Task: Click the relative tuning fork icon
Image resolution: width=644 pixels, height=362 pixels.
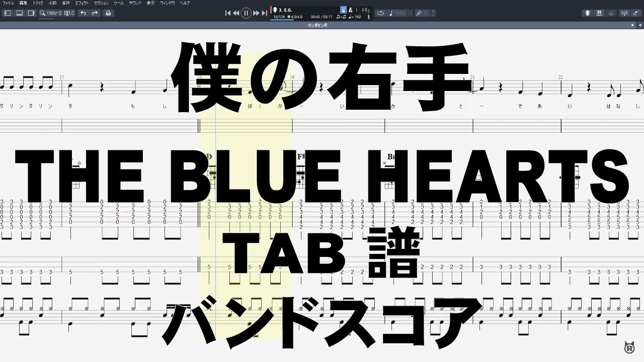Action: coord(419,13)
